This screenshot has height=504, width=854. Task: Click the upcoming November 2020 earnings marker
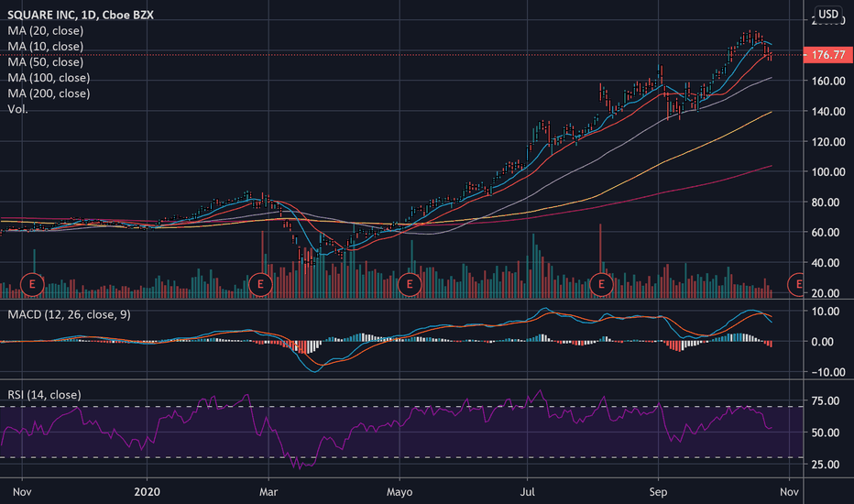[795, 284]
